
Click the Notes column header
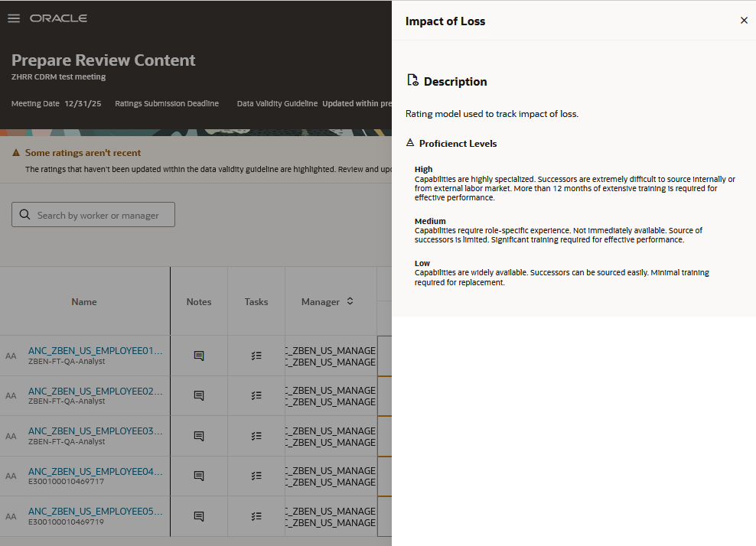(199, 301)
